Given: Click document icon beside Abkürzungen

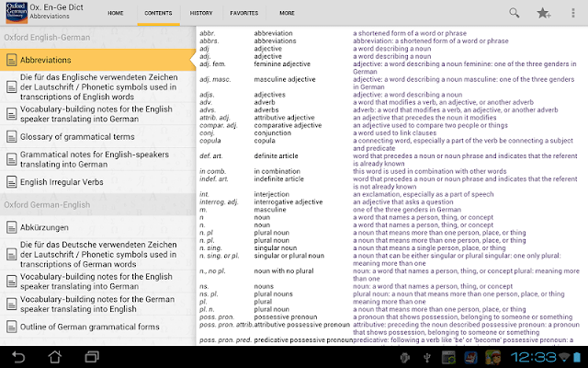Looking at the screenshot, I should (x=12, y=227).
